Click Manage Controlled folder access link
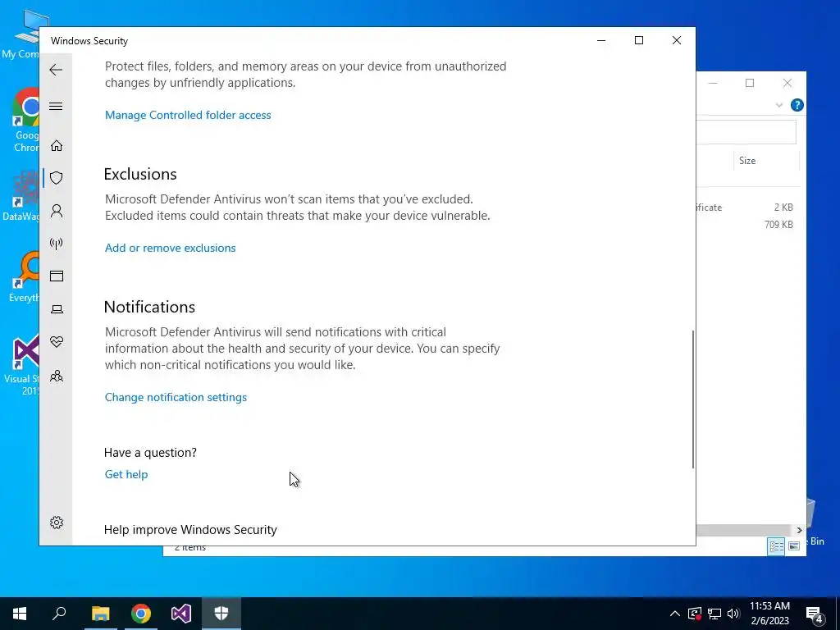Image resolution: width=840 pixels, height=630 pixels. click(188, 115)
